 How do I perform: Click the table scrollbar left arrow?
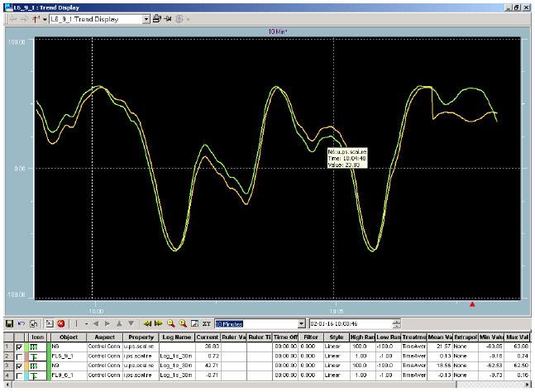pyautogui.click(x=7, y=385)
